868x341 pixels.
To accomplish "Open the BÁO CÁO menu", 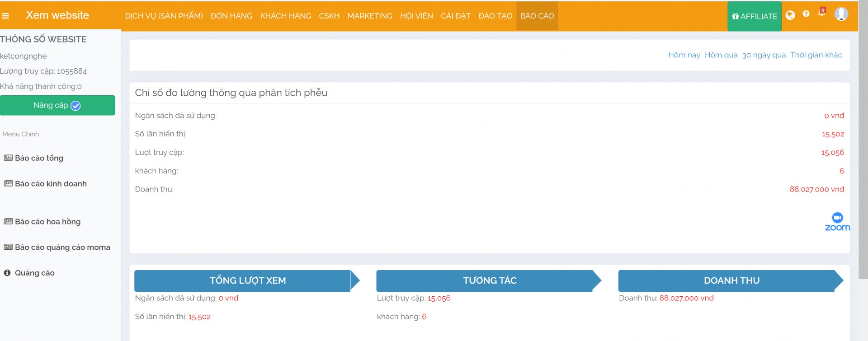I will click(537, 16).
